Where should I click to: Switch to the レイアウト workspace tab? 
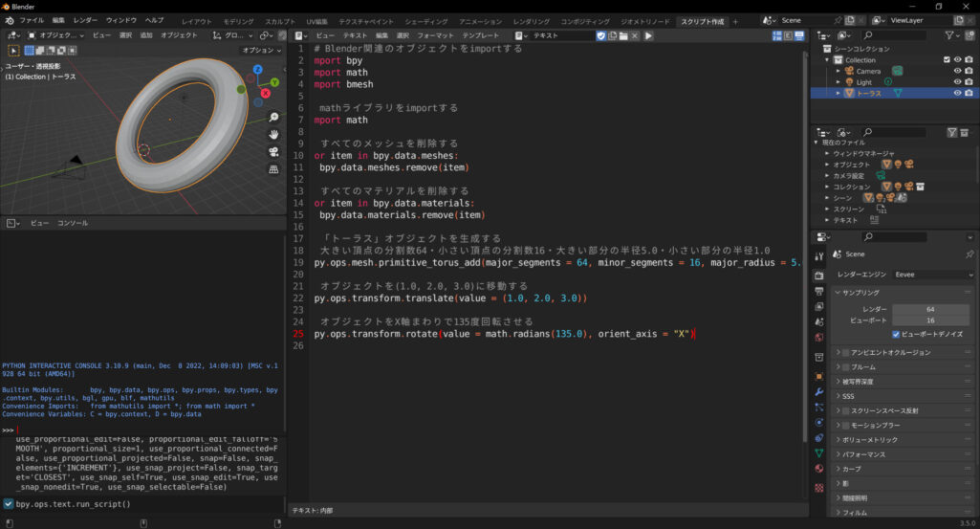point(197,21)
